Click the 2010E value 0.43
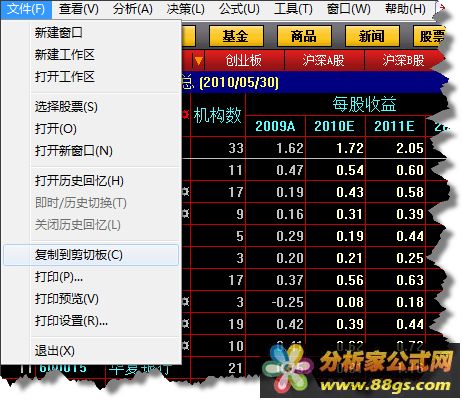The width and height of the screenshot is (462, 400). 350,192
